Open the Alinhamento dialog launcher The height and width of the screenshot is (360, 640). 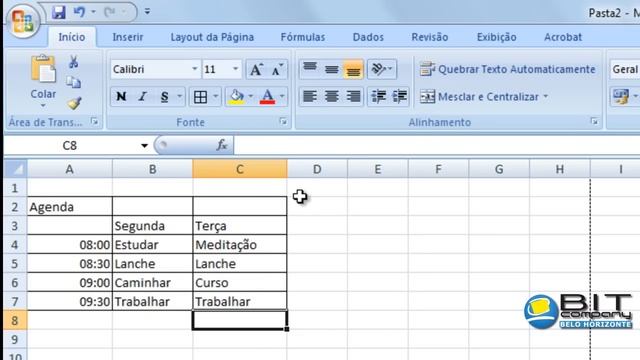[x=594, y=122]
